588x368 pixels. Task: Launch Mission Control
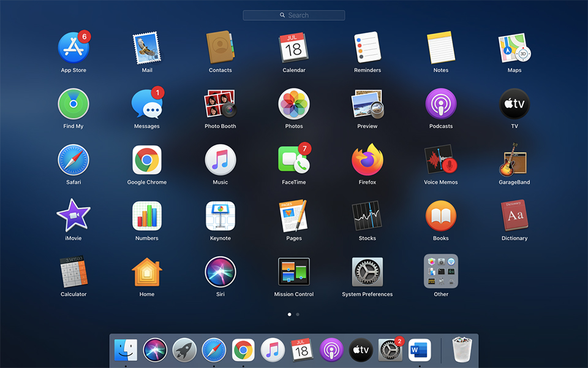[294, 272]
